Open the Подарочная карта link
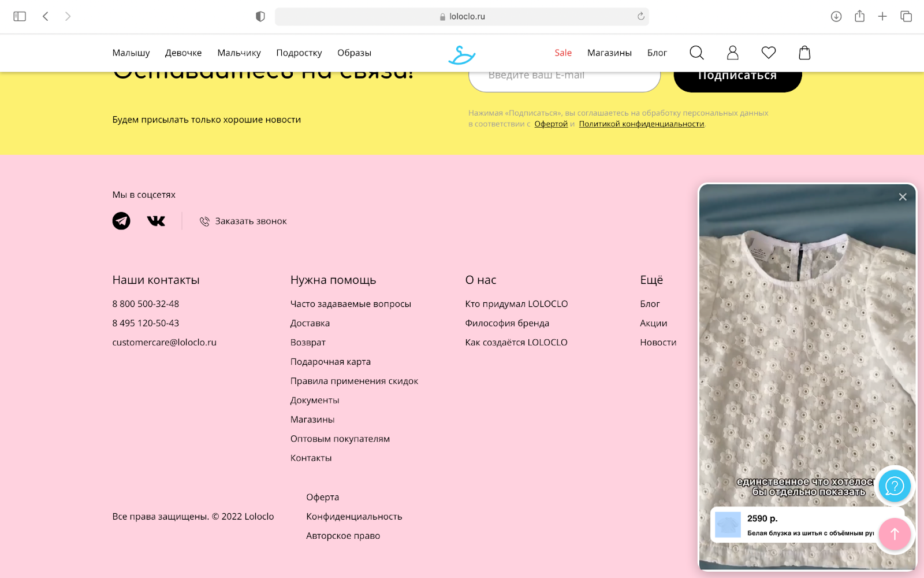Screen dimensions: 924x578 pyautogui.click(x=330, y=362)
